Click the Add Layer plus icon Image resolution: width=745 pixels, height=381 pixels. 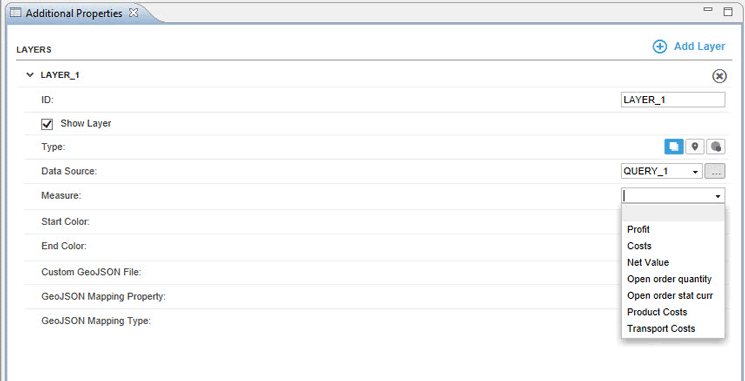tap(659, 47)
